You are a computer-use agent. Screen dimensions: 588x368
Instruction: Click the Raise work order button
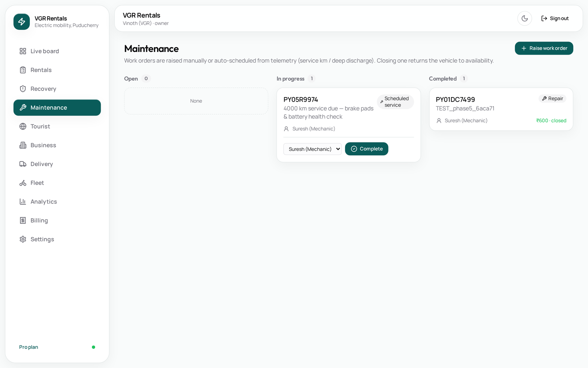(x=544, y=48)
